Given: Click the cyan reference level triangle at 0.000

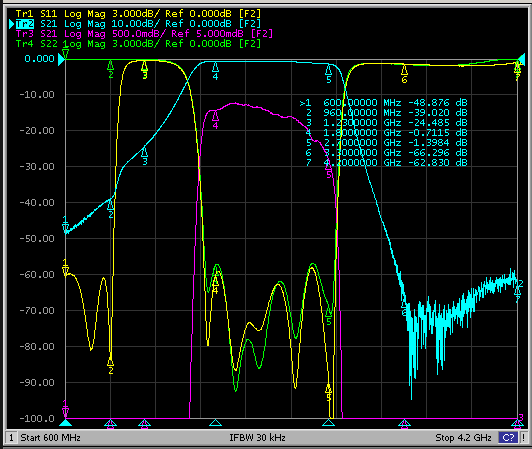Looking at the screenshot, I should (x=61, y=60).
